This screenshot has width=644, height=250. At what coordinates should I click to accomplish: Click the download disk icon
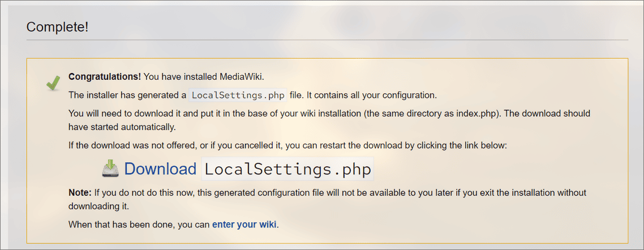110,169
